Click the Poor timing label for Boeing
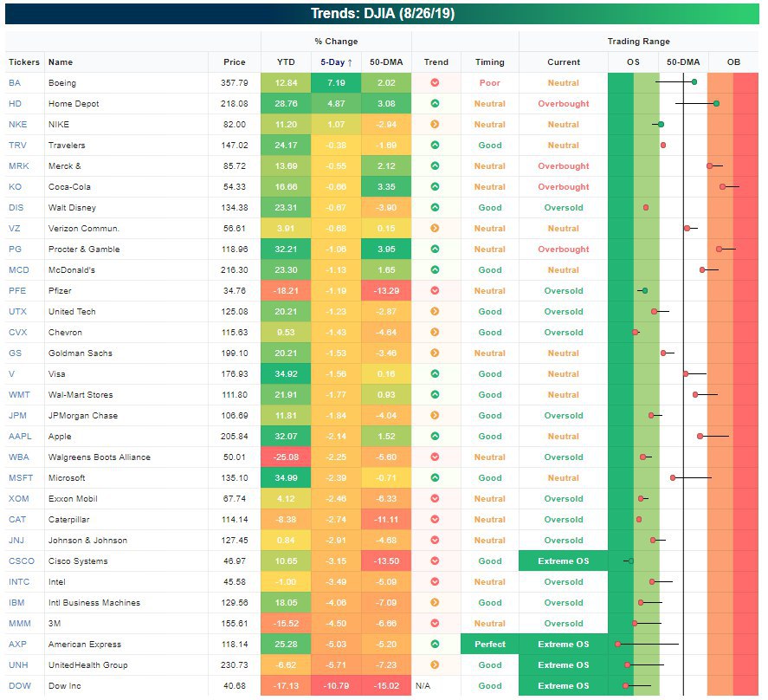This screenshot has height=700, width=768. pos(490,83)
